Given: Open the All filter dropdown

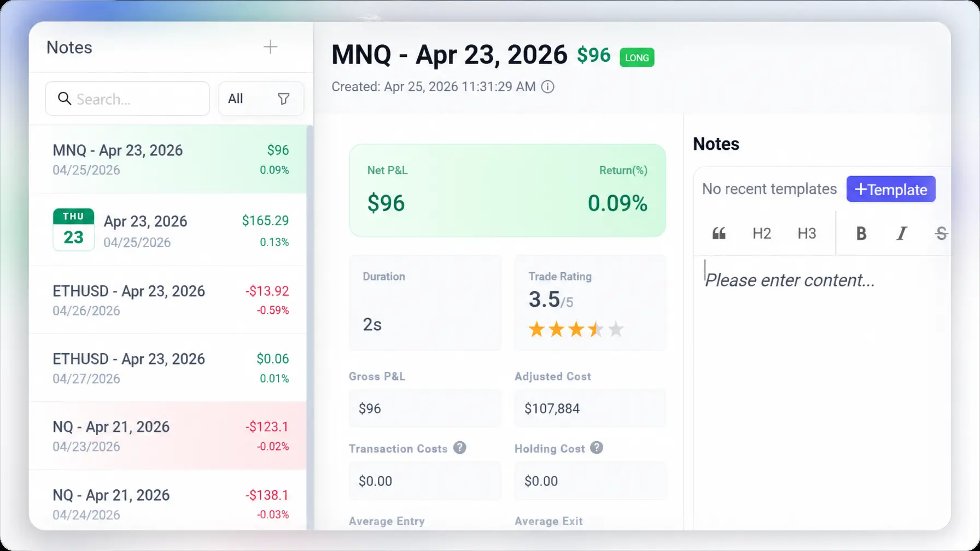Looking at the screenshot, I should tap(261, 99).
